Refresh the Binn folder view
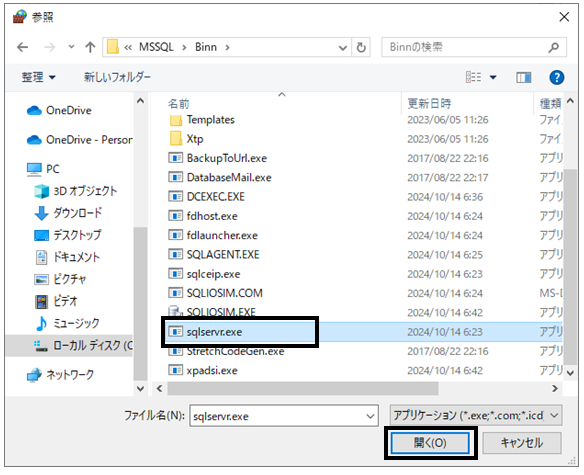The height and width of the screenshot is (475, 584). pyautogui.click(x=361, y=47)
